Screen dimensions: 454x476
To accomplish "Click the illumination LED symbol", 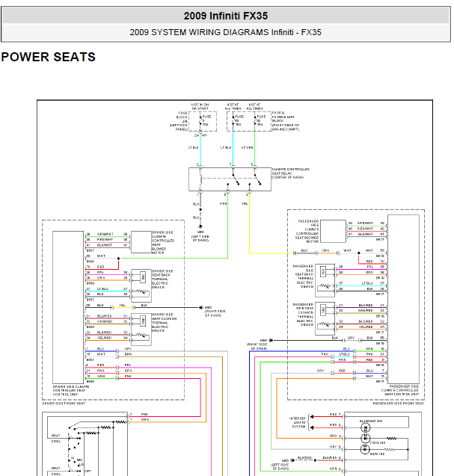I will tap(365, 427).
